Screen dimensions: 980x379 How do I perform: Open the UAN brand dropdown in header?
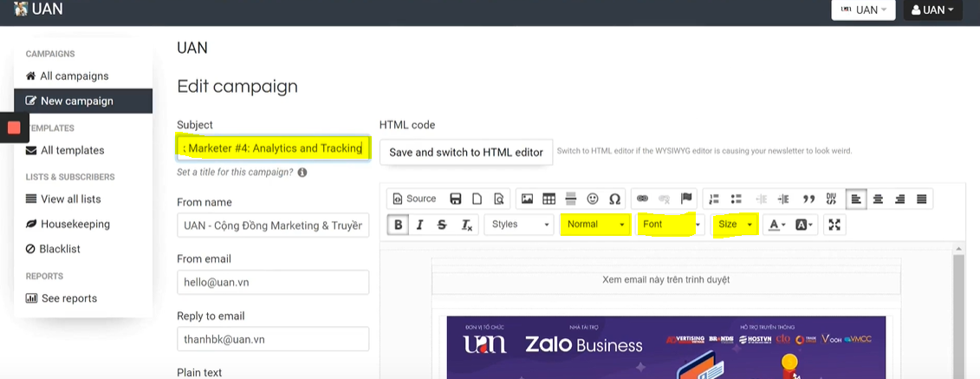863,10
